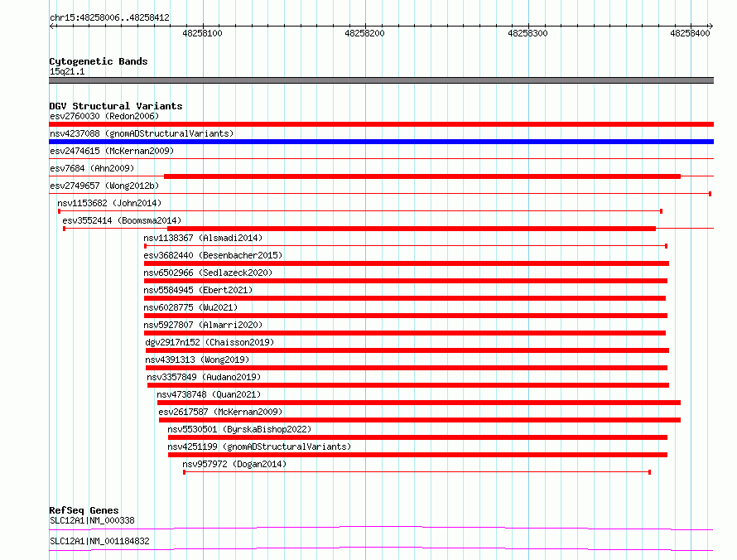The image size is (737, 560).
Task: Click the nsv4738748 Quan2021 red bar
Action: 419,403
